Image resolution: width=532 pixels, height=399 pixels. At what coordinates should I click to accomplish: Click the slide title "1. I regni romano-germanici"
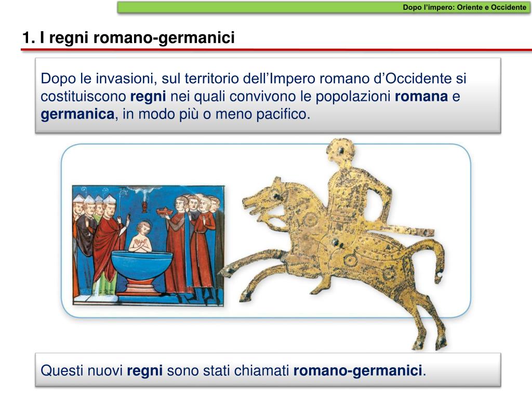coord(129,37)
